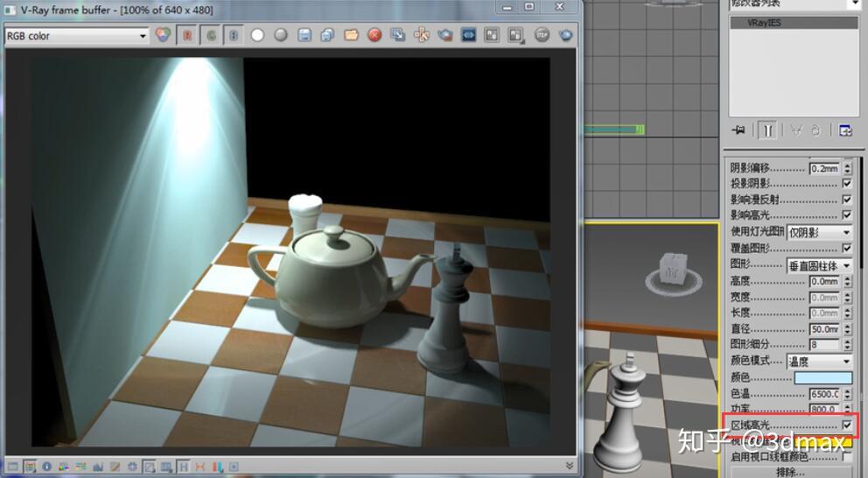Force color clamping bottom icon
The width and height of the screenshot is (868, 478).
(30, 467)
